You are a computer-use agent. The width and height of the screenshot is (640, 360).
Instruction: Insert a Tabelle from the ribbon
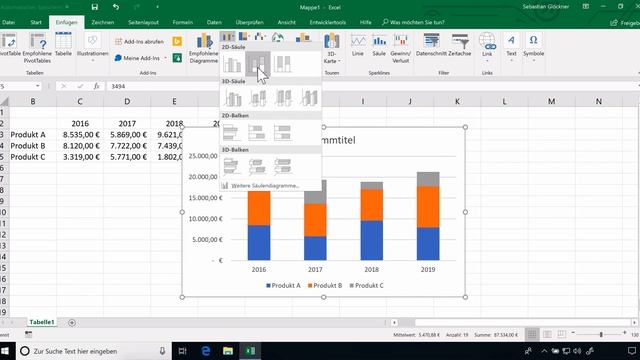tap(63, 45)
